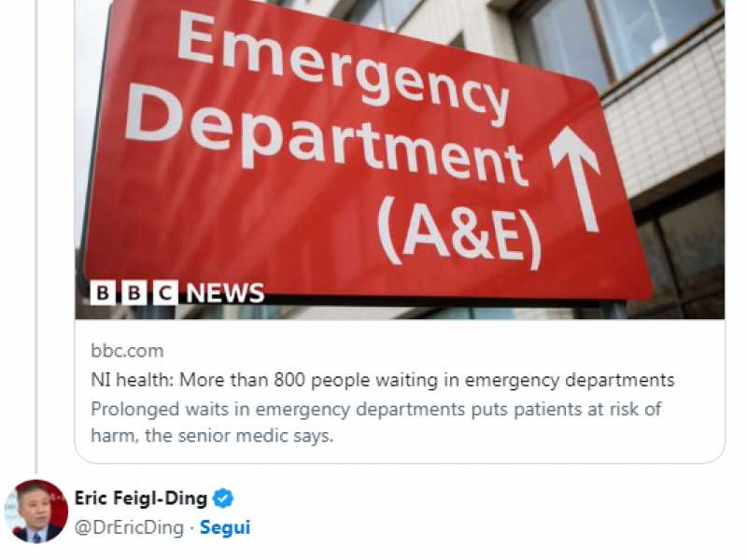747x560 pixels.
Task: Open the @DrEricDing handle
Action: point(129,527)
